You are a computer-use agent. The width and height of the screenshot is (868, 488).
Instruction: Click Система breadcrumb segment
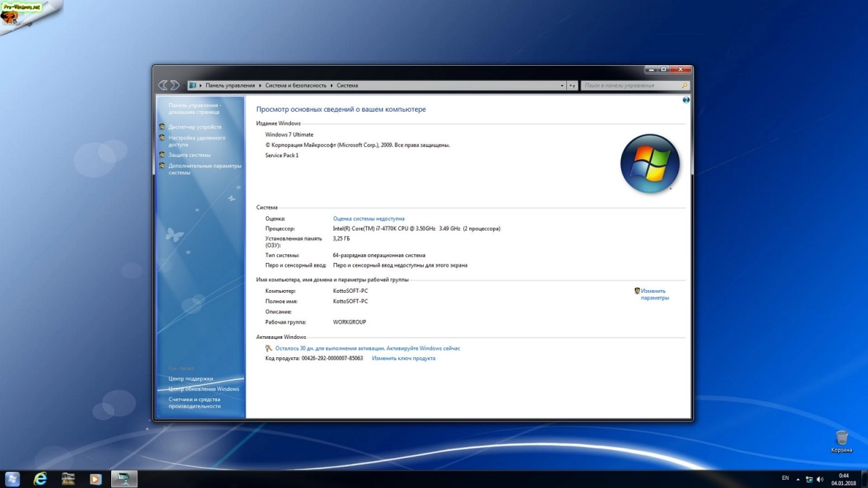pos(347,85)
